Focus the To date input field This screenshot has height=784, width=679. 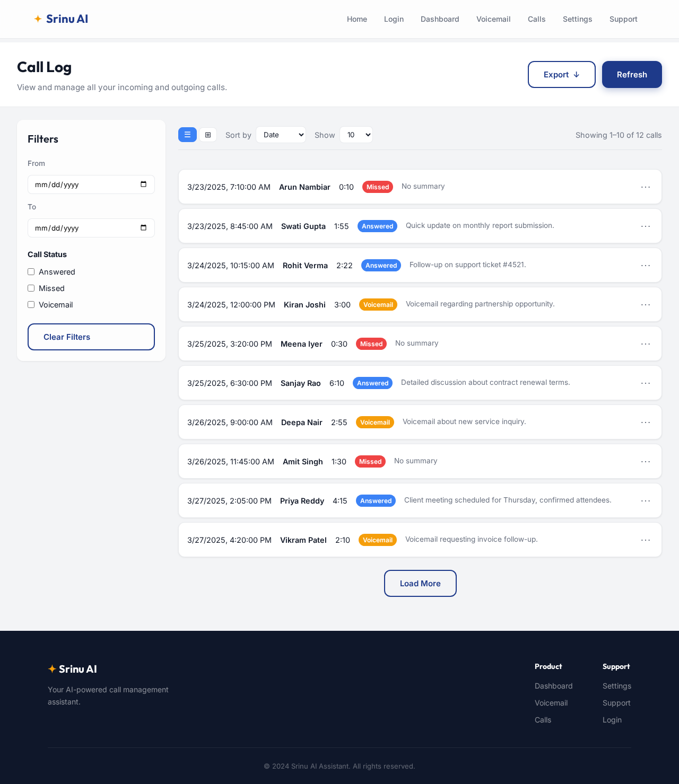[x=91, y=228]
